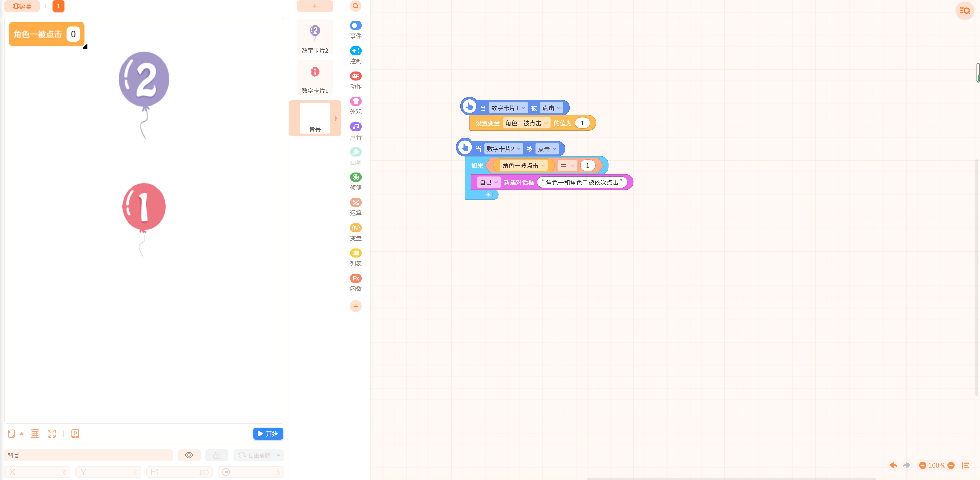This screenshot has width=980, height=480.
Task: Click the phone preview play icon
Action: point(75,434)
